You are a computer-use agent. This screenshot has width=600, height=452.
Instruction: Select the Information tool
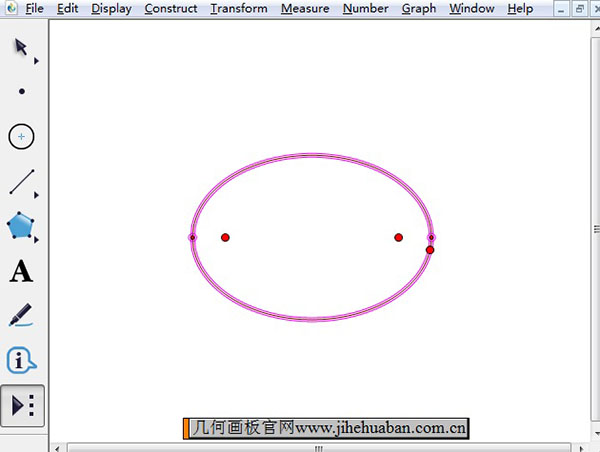click(x=21, y=360)
